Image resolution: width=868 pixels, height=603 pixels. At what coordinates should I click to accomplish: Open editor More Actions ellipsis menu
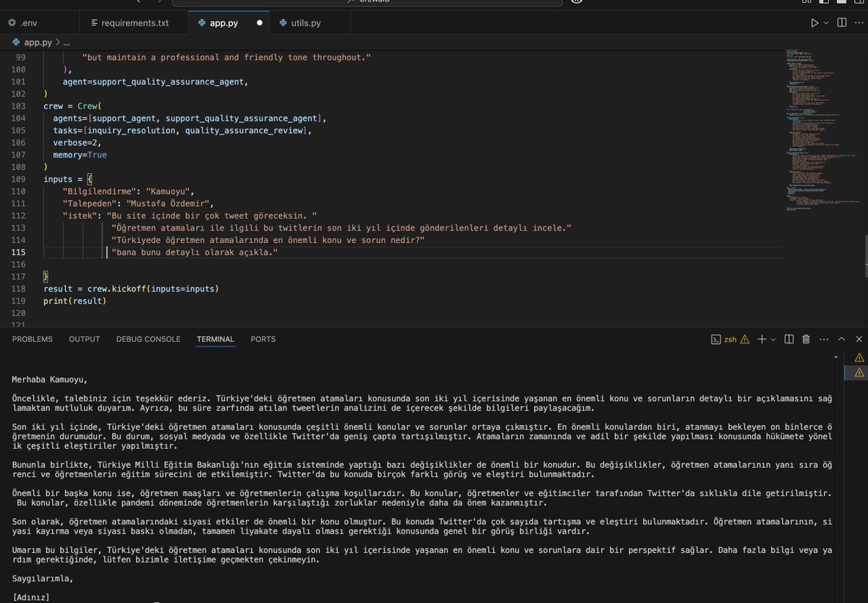859,23
